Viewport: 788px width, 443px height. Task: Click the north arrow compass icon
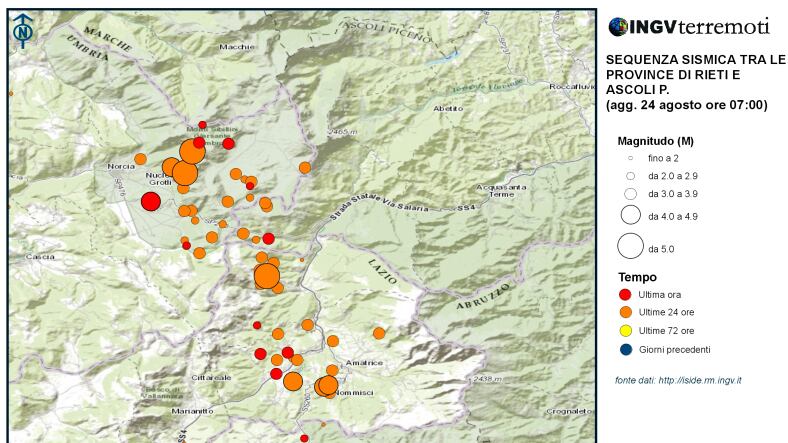click(23, 31)
